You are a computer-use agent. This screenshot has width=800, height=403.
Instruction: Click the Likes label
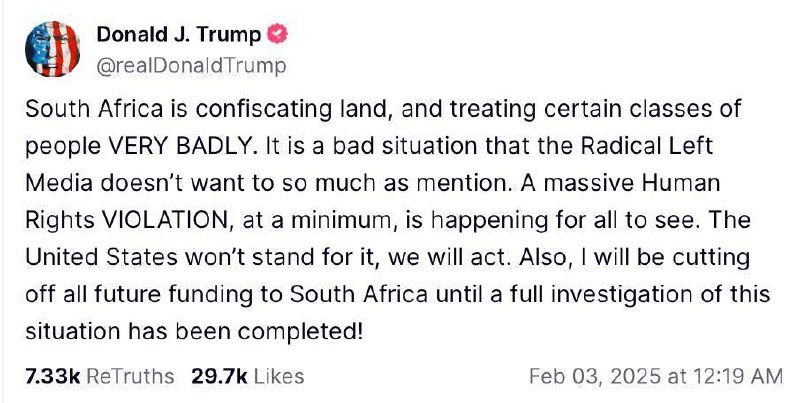pos(279,376)
